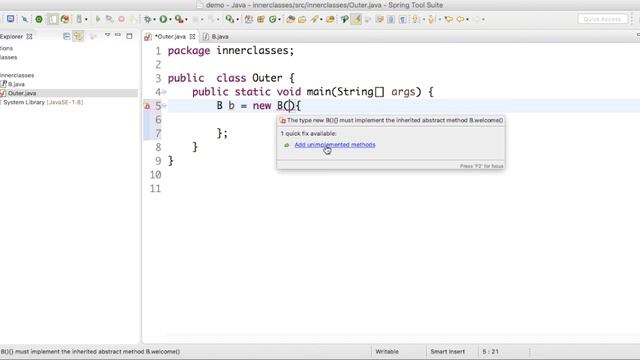Viewport: 640px width, 360px height.
Task: Maximize the Package Explorer panel
Action: [x=129, y=36]
